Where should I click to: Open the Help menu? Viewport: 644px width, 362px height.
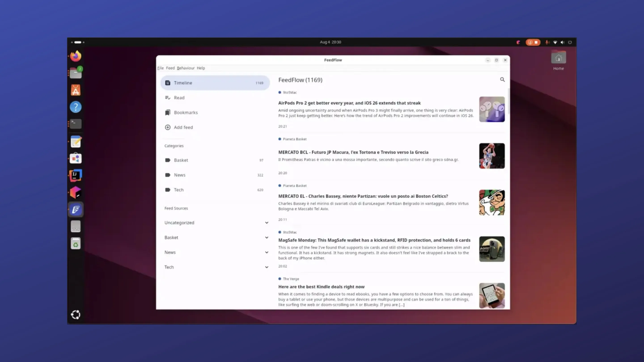tap(201, 68)
